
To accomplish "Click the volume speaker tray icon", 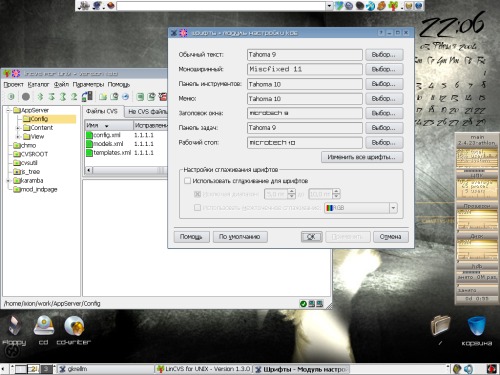I will coord(469,369).
